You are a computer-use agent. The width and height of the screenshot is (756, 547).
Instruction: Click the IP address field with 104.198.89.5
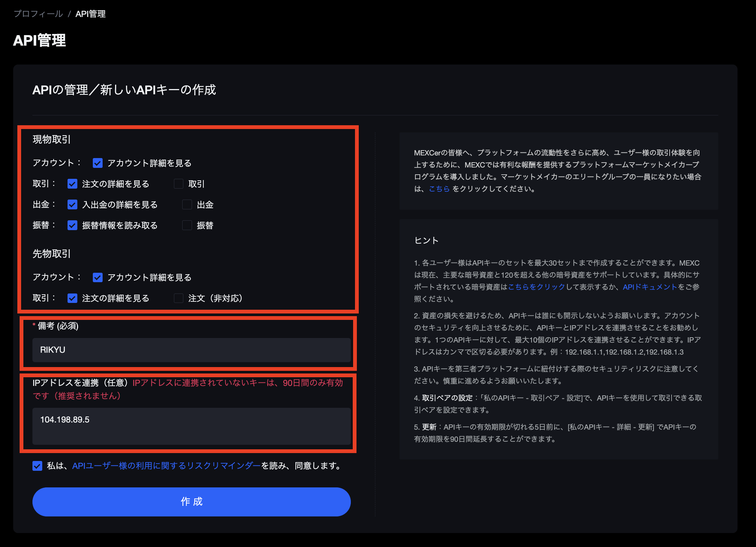[191, 426]
